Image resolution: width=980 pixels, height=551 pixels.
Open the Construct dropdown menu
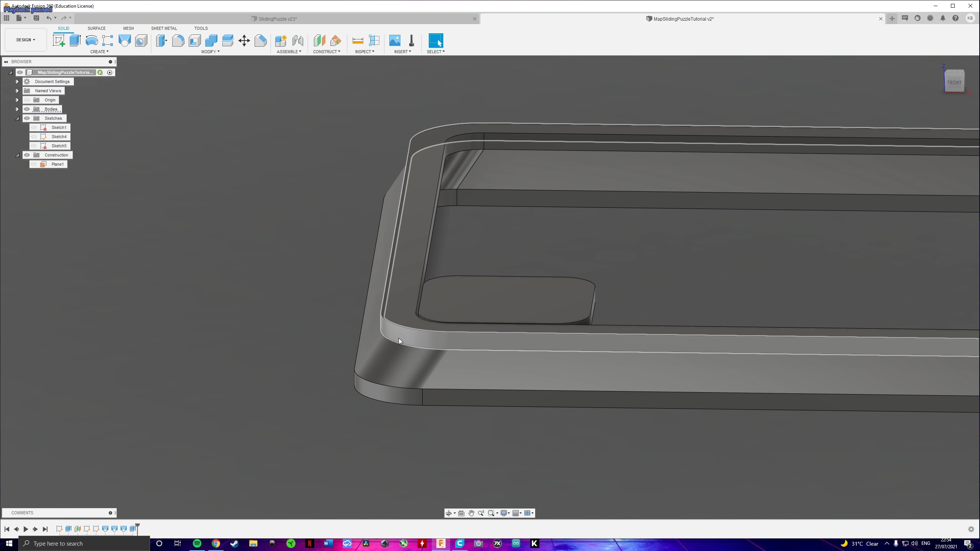[327, 51]
